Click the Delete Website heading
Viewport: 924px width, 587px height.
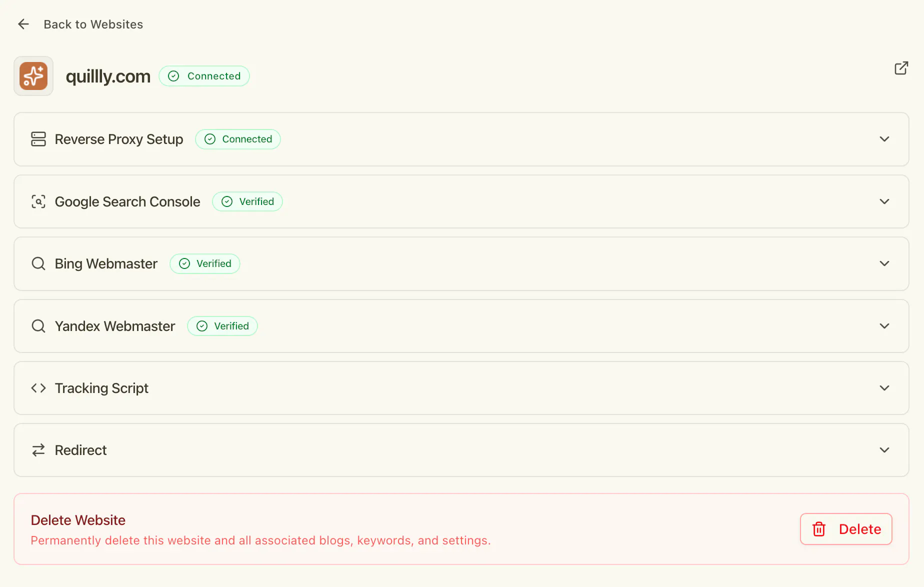click(x=78, y=520)
